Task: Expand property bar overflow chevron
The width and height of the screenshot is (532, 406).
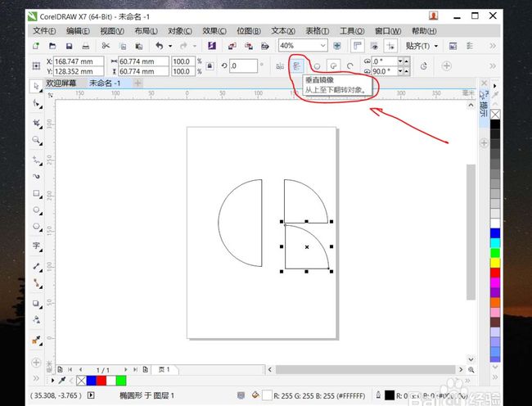Action: point(493,66)
